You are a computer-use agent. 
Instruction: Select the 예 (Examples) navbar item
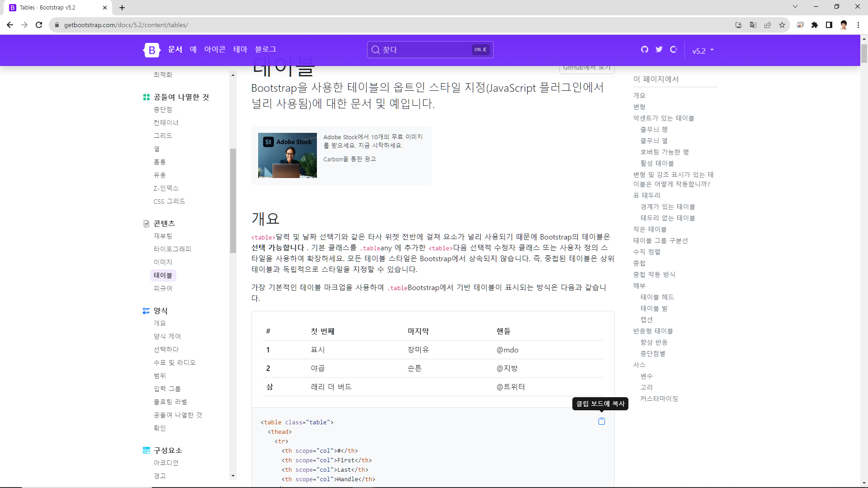pyautogui.click(x=193, y=49)
